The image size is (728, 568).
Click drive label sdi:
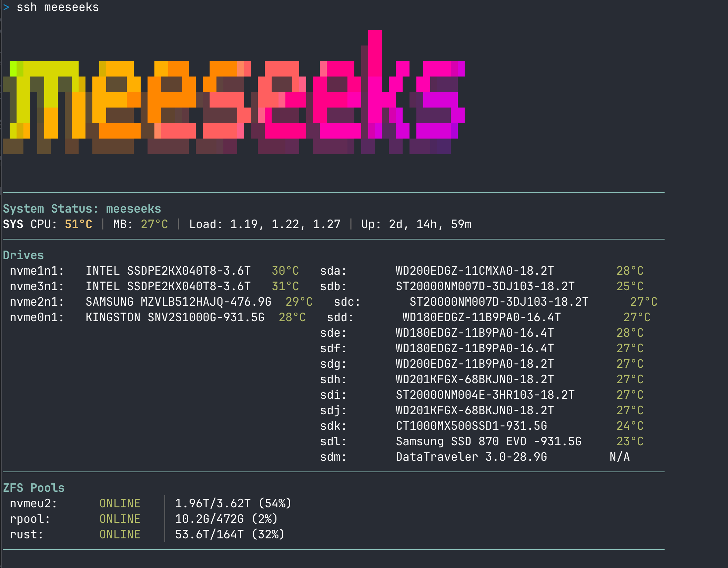click(333, 395)
